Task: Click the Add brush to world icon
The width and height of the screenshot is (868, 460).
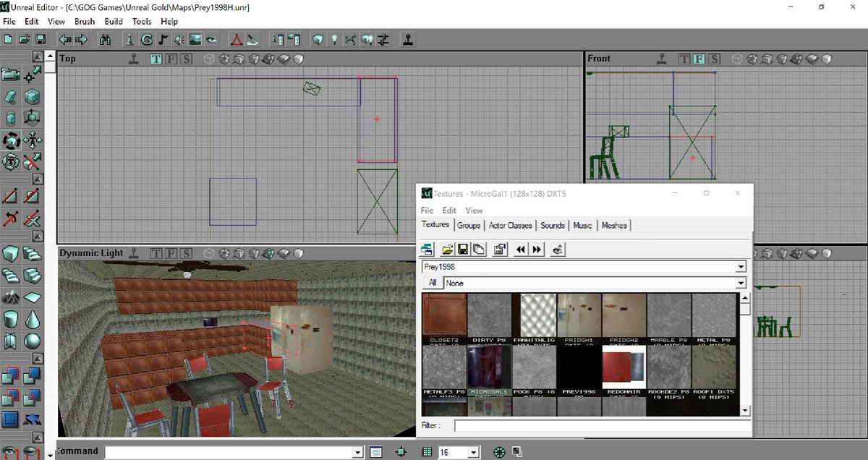Action: [11, 375]
